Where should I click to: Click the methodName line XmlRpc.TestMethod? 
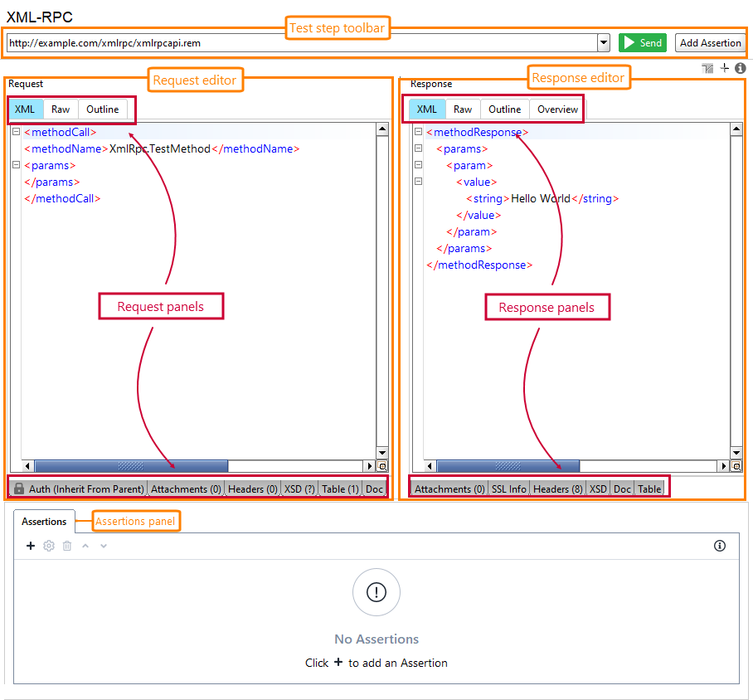pyautogui.click(x=162, y=149)
